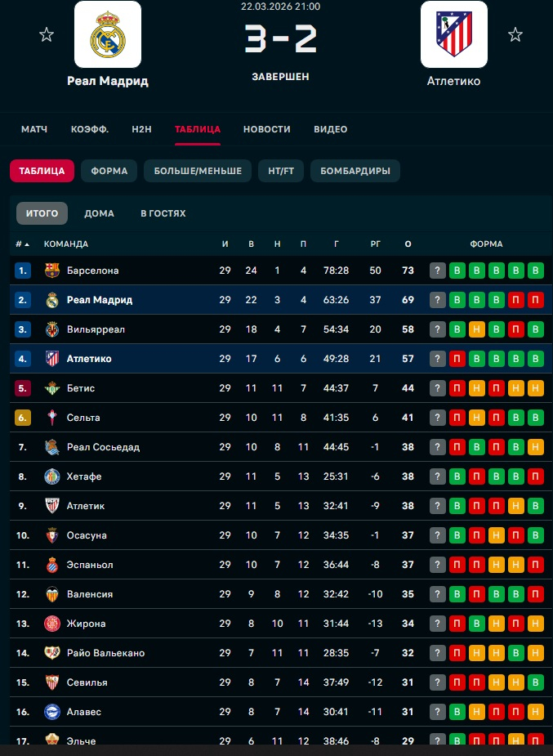Click the Betis team logo in table

(x=52, y=388)
